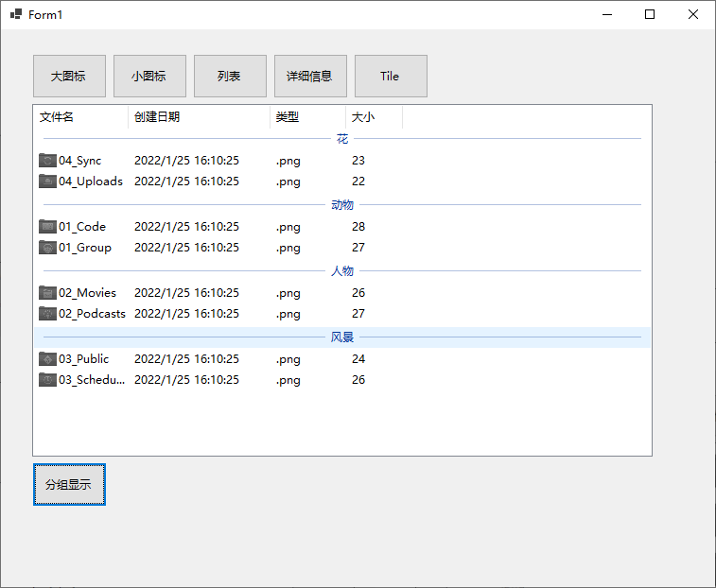Screen dimensions: 716x588
Task: Sort by the 创建日期 column header
Action: tap(199, 117)
